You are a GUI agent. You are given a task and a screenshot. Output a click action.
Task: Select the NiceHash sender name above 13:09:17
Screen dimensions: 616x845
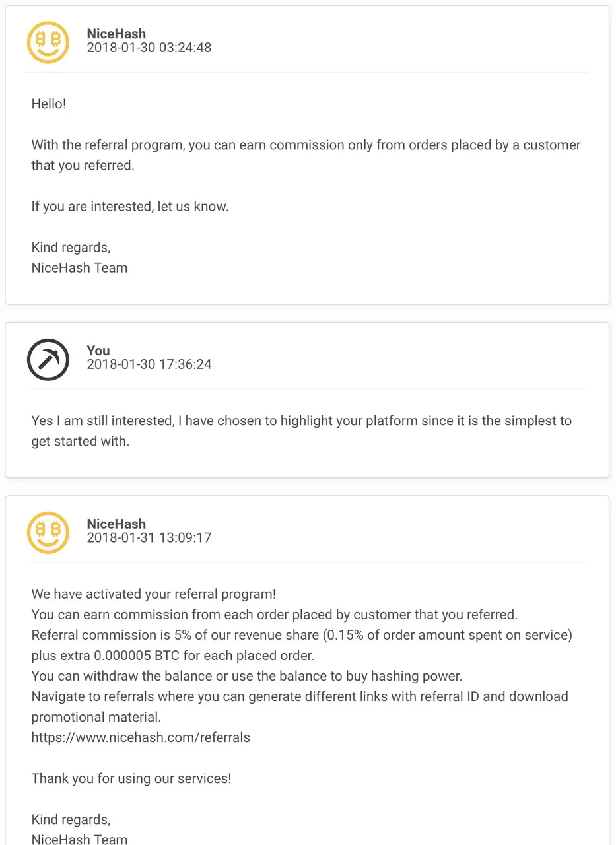click(x=116, y=524)
